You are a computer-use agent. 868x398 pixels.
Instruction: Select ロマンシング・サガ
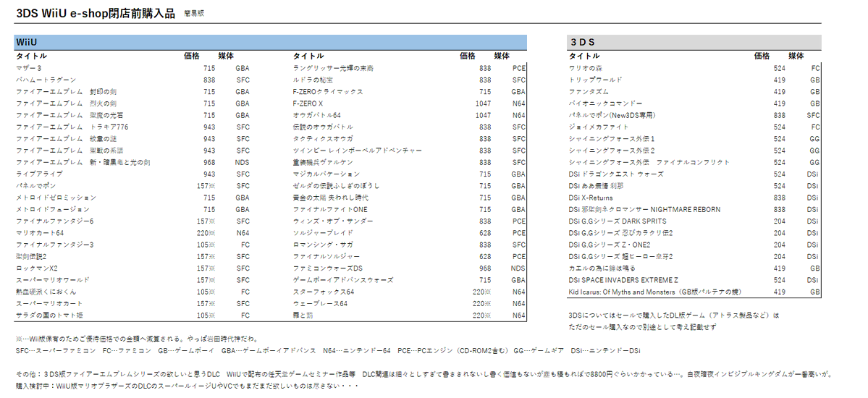pyautogui.click(x=323, y=245)
